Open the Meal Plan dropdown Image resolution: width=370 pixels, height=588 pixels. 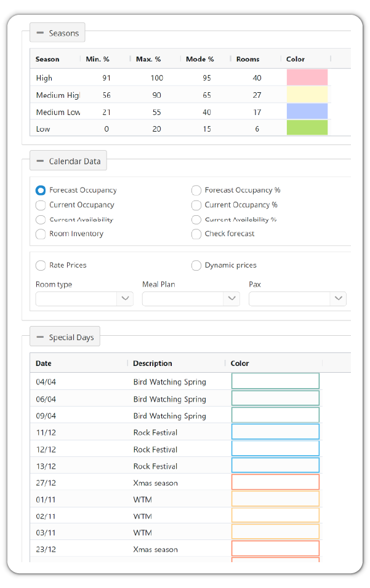[x=191, y=299]
